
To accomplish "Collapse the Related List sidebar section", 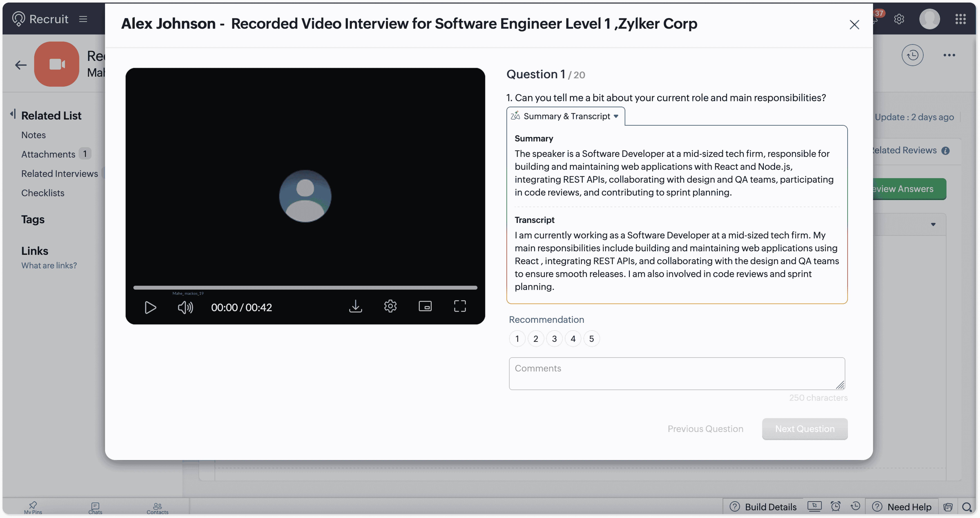I will [x=13, y=114].
